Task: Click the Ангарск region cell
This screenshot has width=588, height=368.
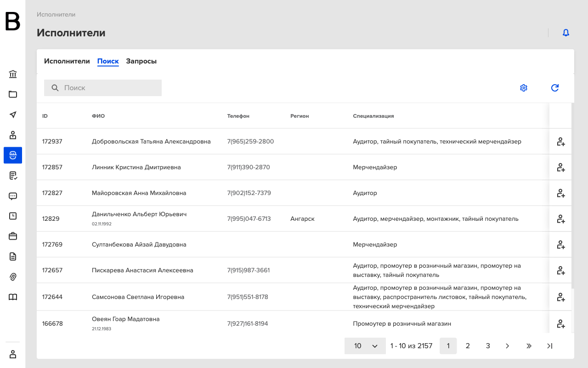Action: [x=303, y=219]
